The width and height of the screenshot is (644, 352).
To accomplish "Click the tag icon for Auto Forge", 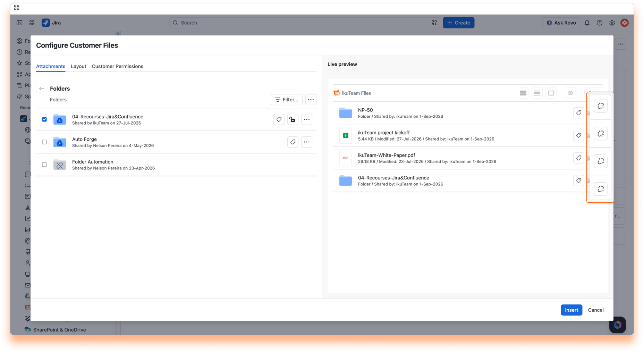I will coord(293,142).
